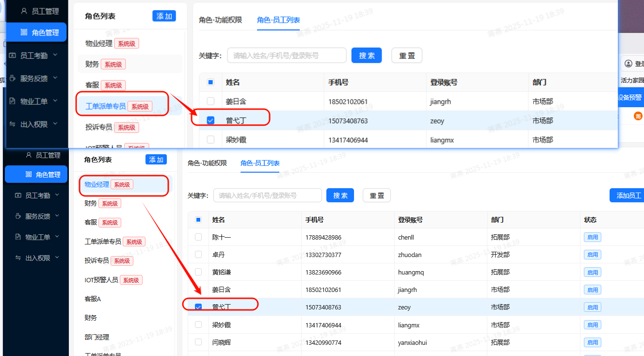644x356 pixels.
Task: Click the 员工管理 person icon in the lower sidebar
Action: coord(29,155)
